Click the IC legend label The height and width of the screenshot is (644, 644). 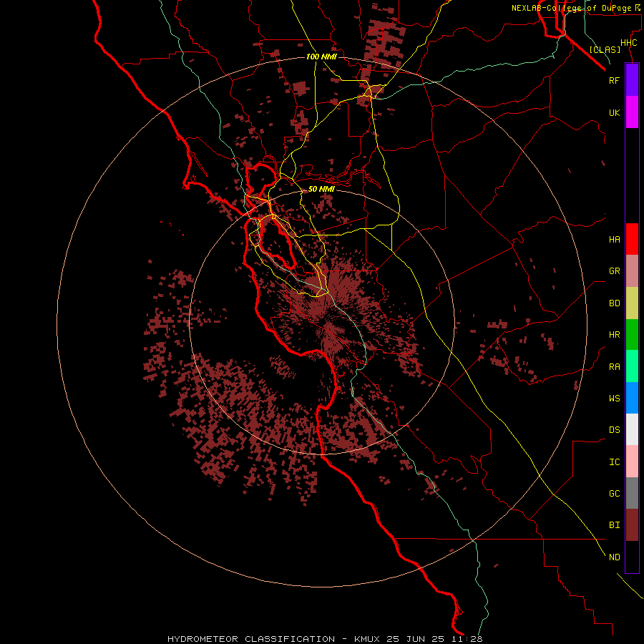(x=614, y=462)
